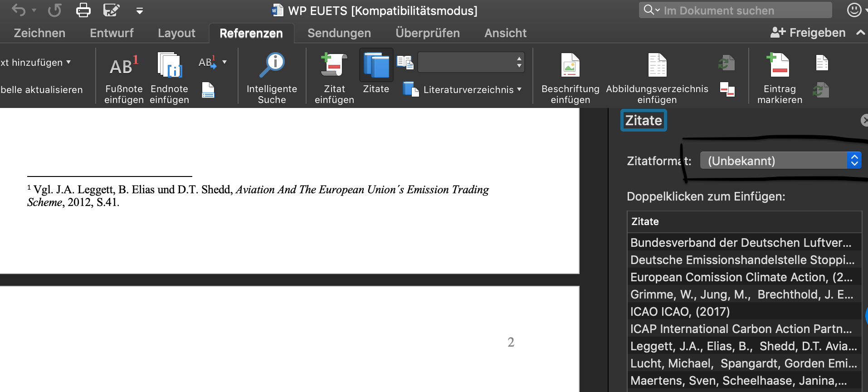
Task: Select European Comission Climate Action citation
Action: 744,277
